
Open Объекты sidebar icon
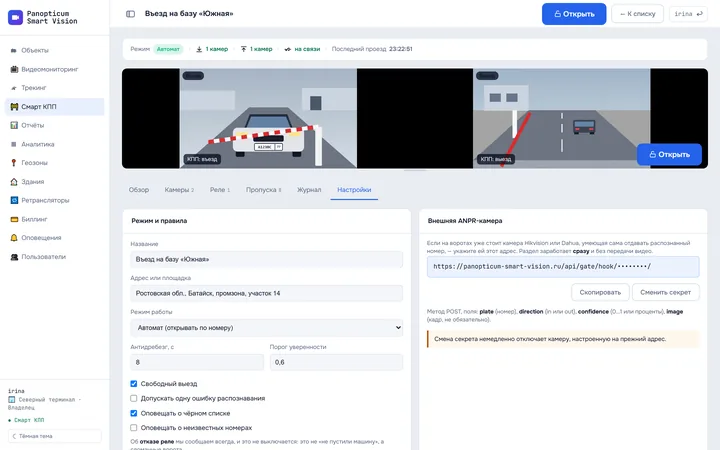[14, 50]
